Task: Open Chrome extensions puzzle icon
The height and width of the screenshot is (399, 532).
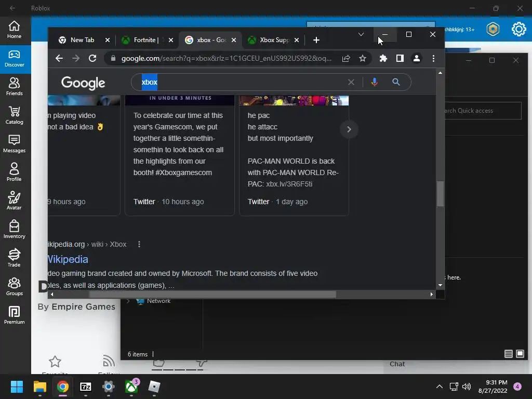Action: (383, 58)
